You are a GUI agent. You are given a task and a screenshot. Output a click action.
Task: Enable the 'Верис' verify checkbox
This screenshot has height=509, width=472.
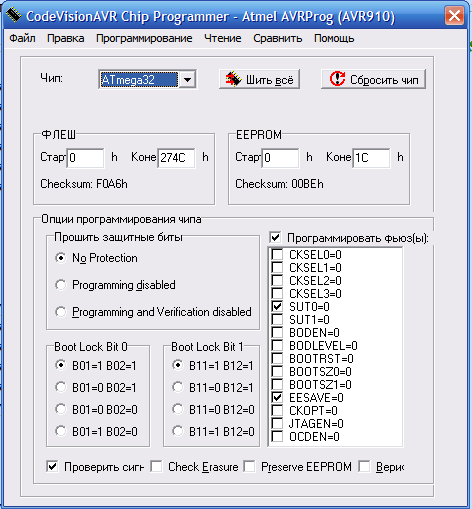pyautogui.click(x=364, y=467)
